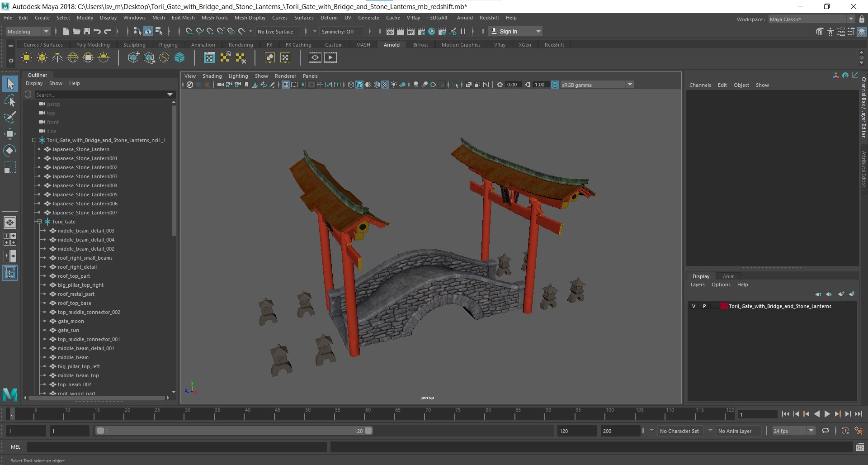Activate the Rotate tool in toolbox

click(x=10, y=150)
